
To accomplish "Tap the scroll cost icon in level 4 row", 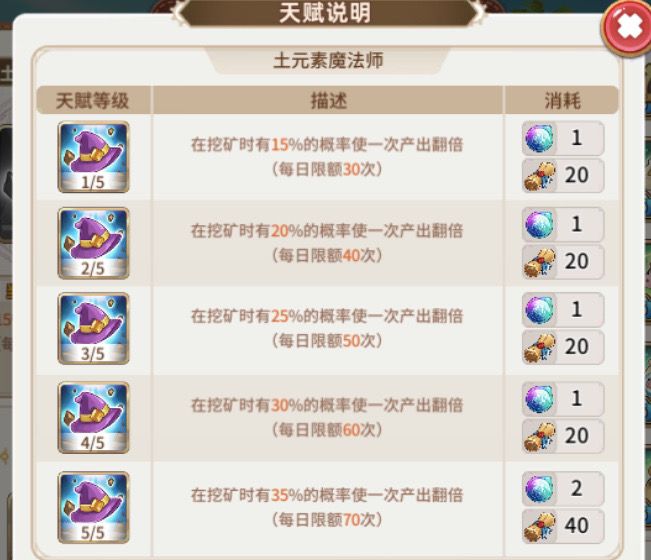I will click(539, 437).
